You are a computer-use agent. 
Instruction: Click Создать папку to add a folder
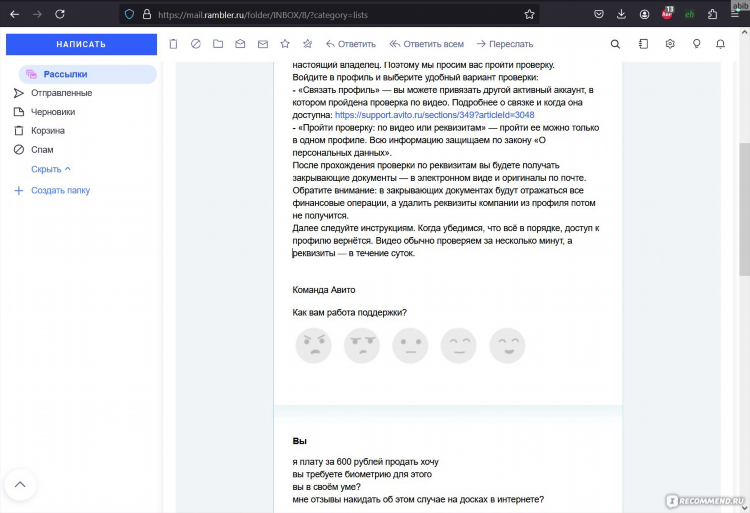click(52, 190)
